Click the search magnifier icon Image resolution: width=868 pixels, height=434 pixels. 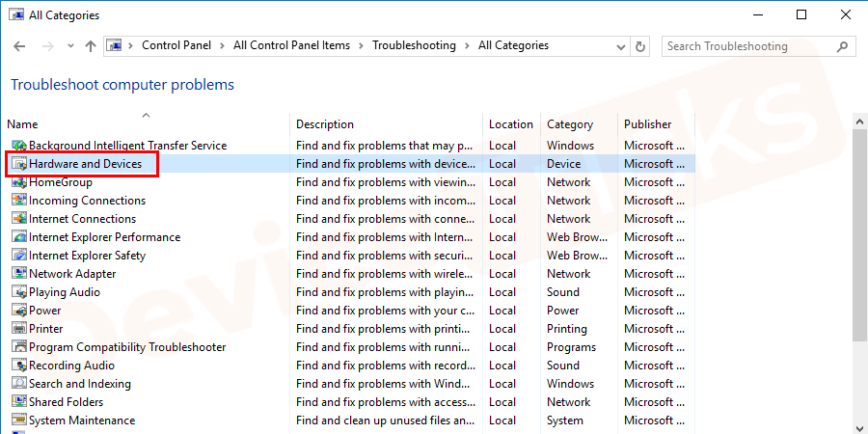coord(842,46)
